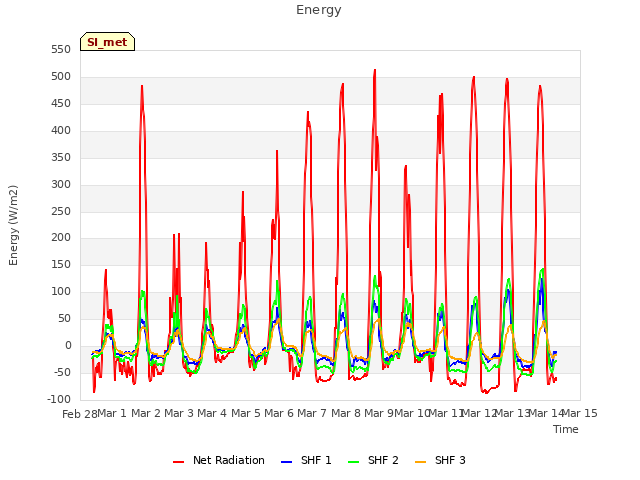This screenshot has height=480, width=640.
Task: Click the chart title 'Energy'
Action: 318,10
